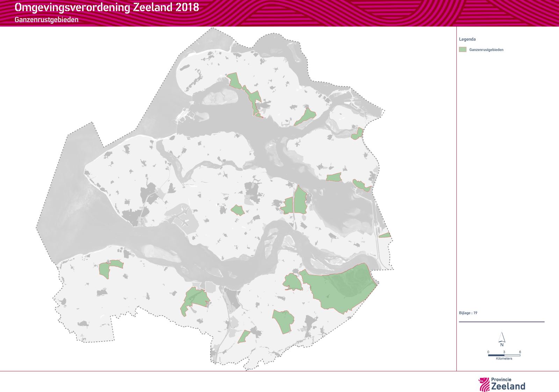Click the Provincie Zeeland logo text
Screen dimensions: 559x392
(x=508, y=384)
